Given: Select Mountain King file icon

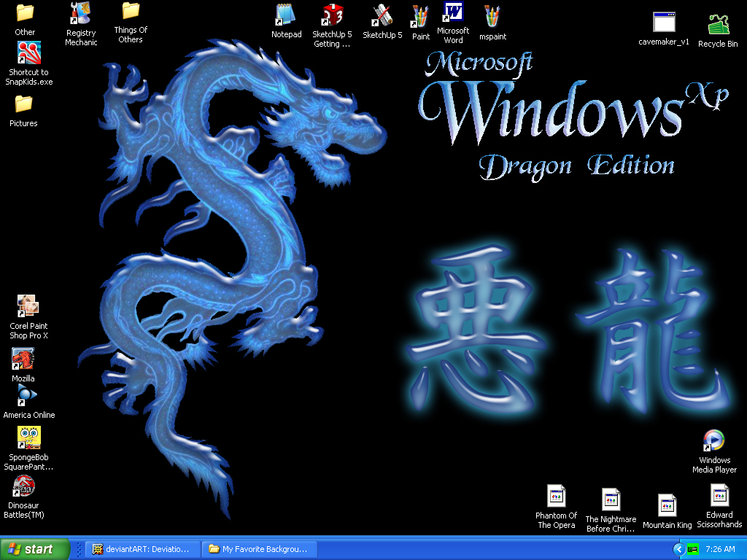Looking at the screenshot, I should coord(667,505).
